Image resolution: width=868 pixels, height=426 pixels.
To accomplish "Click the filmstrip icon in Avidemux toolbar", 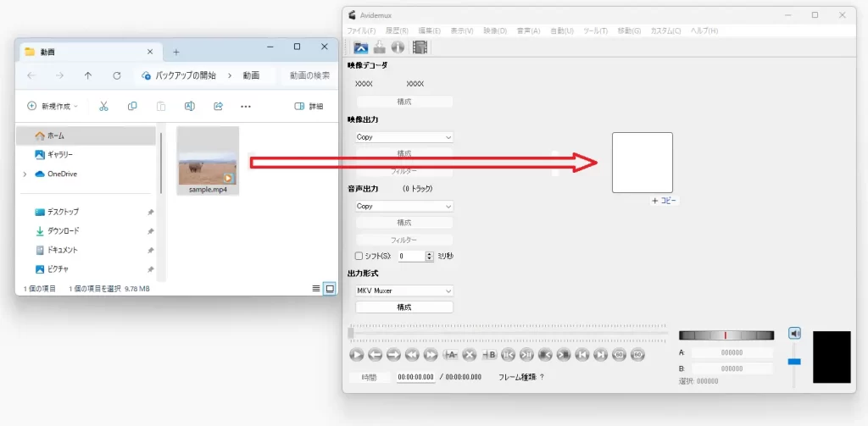I will click(x=420, y=47).
